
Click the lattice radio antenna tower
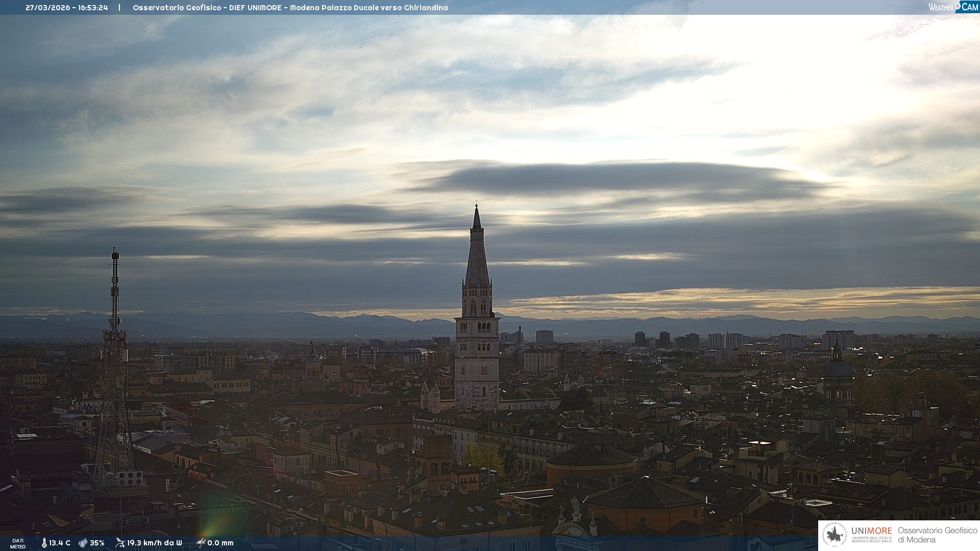pos(114,367)
